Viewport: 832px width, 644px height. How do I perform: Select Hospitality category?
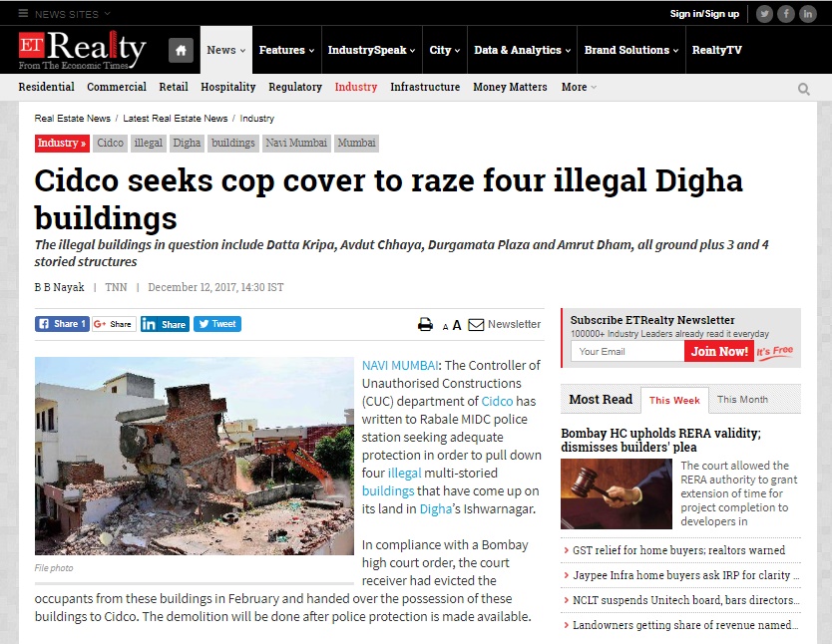pos(228,87)
